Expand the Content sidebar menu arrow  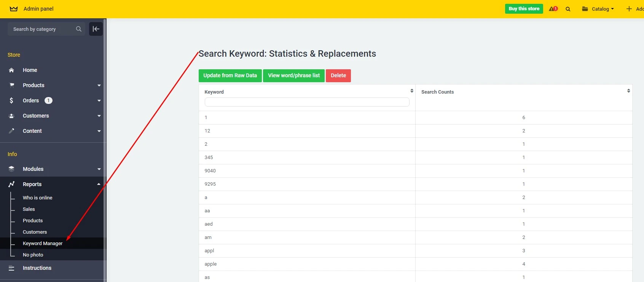pos(99,131)
